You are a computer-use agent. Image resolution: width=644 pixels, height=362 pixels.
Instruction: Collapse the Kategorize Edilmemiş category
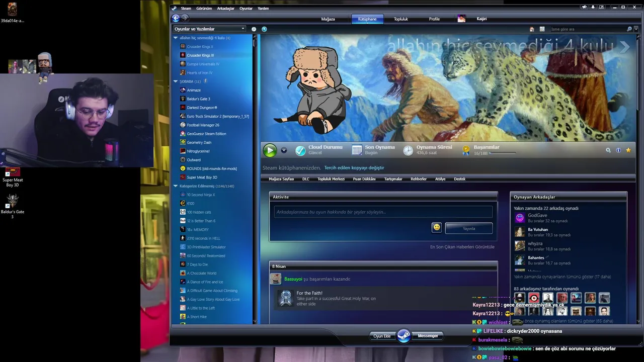pyautogui.click(x=176, y=186)
